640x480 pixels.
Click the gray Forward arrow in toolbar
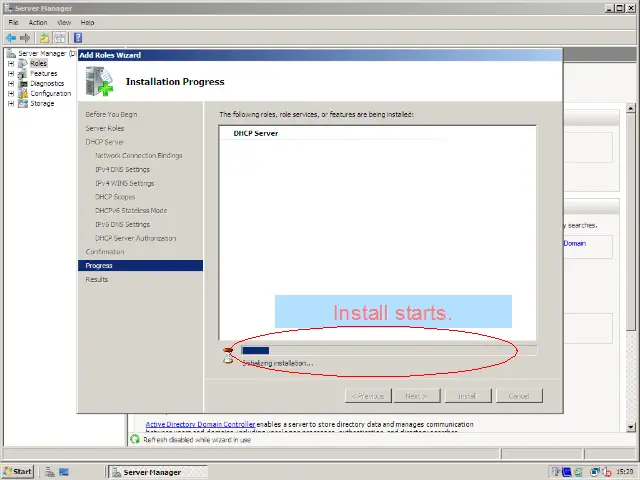(x=25, y=38)
